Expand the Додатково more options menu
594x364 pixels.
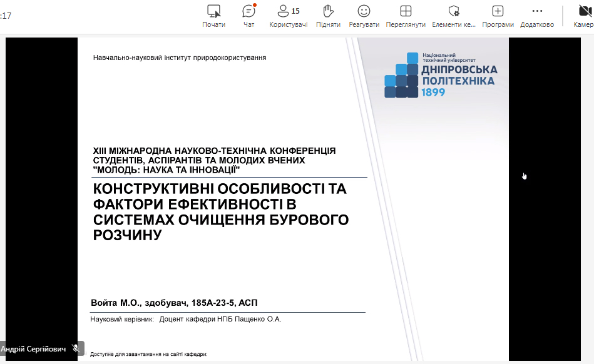536,11
